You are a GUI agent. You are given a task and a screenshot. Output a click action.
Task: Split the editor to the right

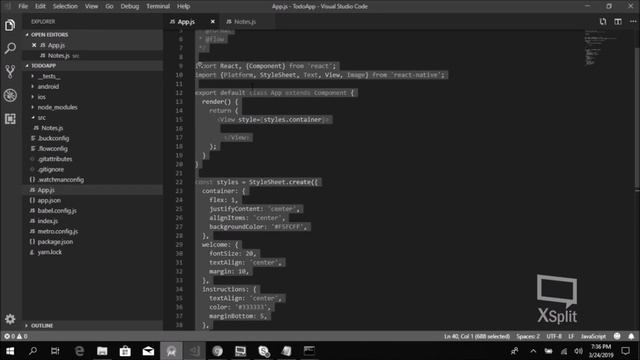[x=618, y=22]
